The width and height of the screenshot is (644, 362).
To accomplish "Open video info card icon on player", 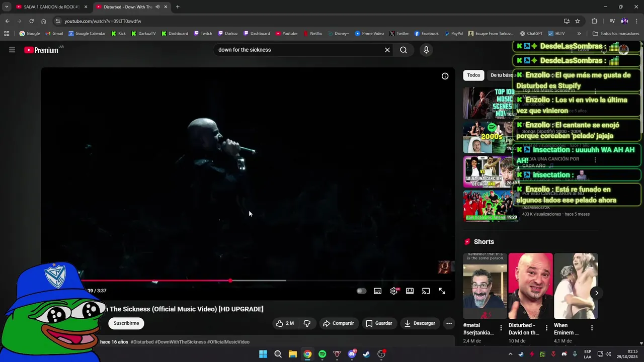I will 445,76.
